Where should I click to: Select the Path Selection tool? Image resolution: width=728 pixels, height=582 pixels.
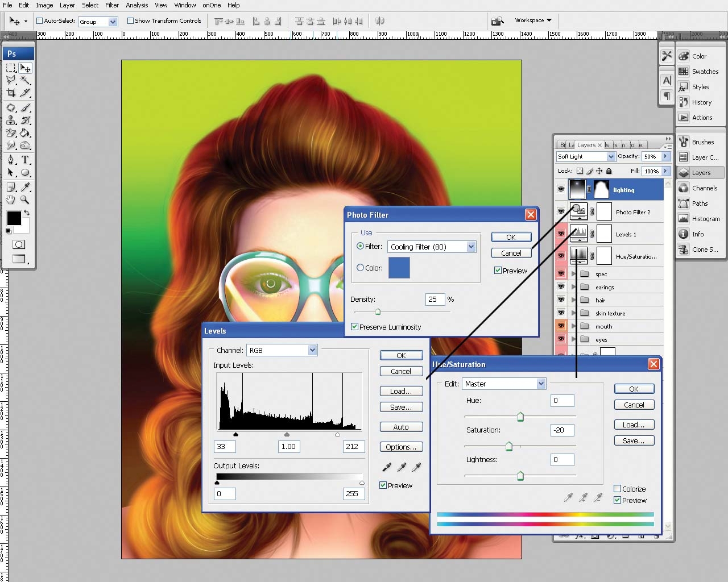point(11,172)
